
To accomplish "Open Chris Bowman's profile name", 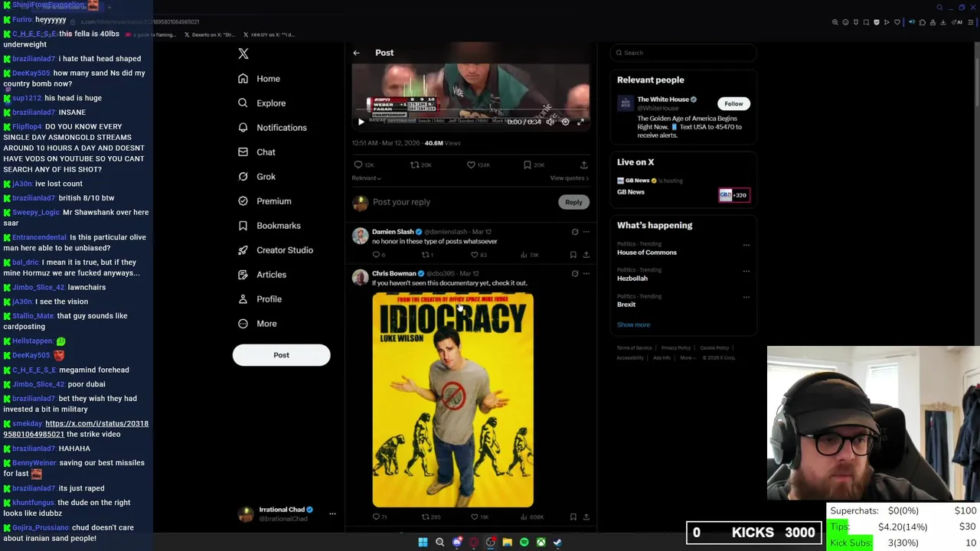I will click(x=394, y=273).
